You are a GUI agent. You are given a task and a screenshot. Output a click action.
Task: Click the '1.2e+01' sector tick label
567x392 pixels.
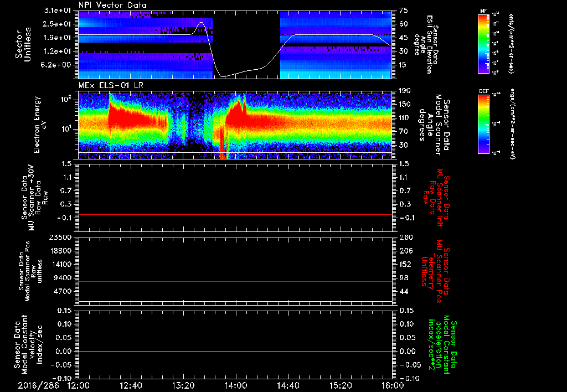click(x=58, y=51)
